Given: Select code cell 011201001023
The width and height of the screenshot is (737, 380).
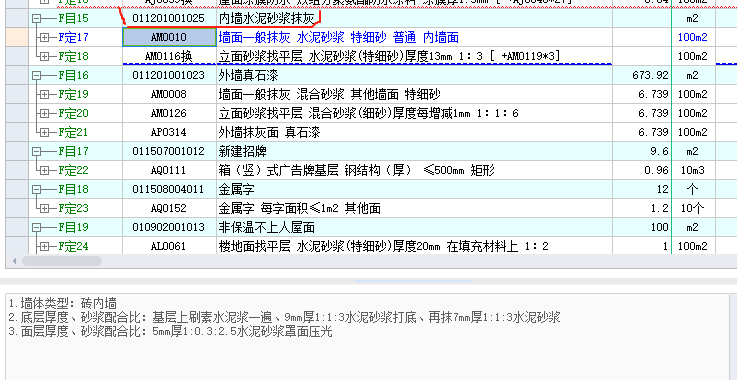Looking at the screenshot, I should point(169,75).
